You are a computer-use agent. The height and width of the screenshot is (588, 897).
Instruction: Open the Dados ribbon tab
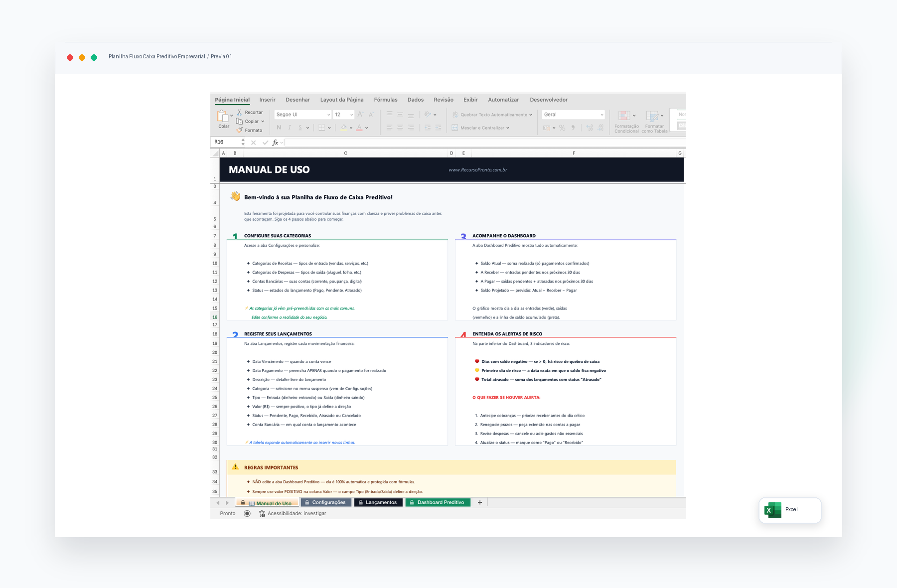click(416, 100)
